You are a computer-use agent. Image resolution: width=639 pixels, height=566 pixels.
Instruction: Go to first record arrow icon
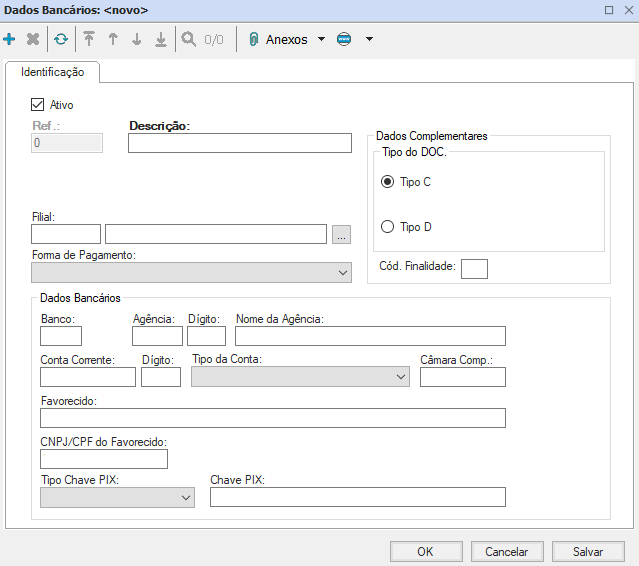pyautogui.click(x=89, y=40)
